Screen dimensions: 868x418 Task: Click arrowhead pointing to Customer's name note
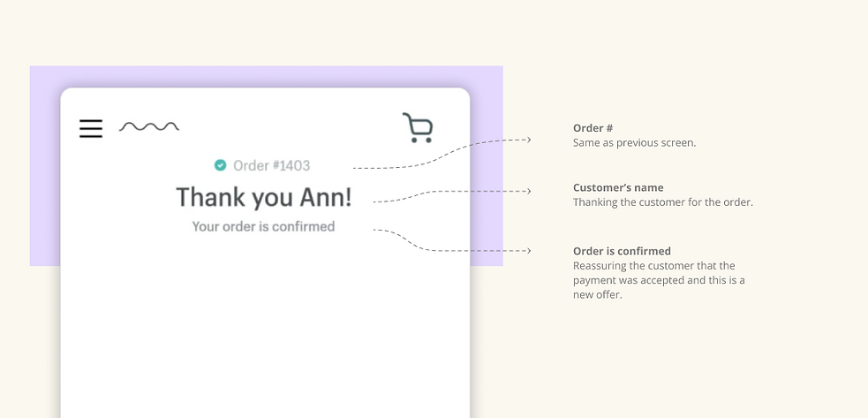tap(529, 191)
